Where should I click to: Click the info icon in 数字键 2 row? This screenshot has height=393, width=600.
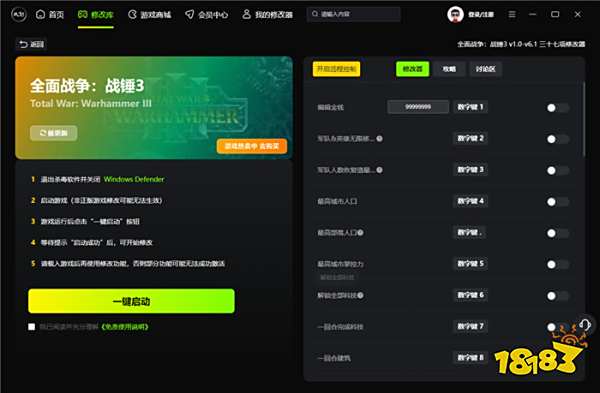tap(379, 139)
